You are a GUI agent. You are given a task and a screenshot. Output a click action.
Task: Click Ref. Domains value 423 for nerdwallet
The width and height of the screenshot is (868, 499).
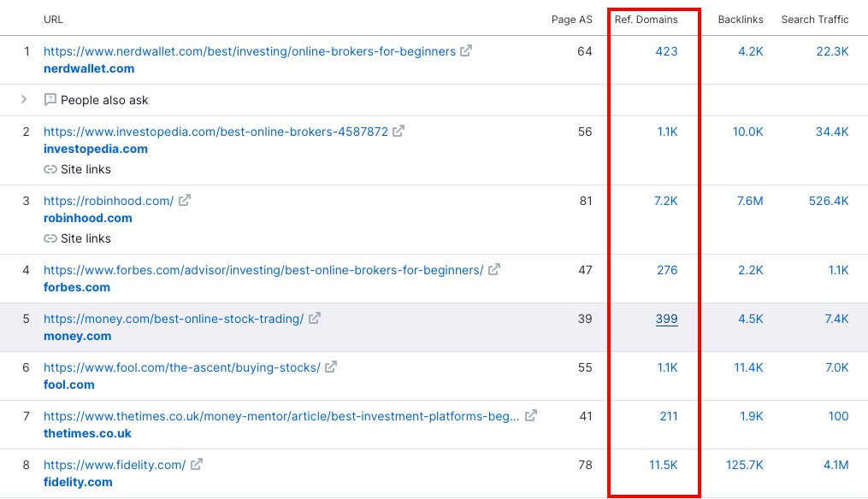666,51
